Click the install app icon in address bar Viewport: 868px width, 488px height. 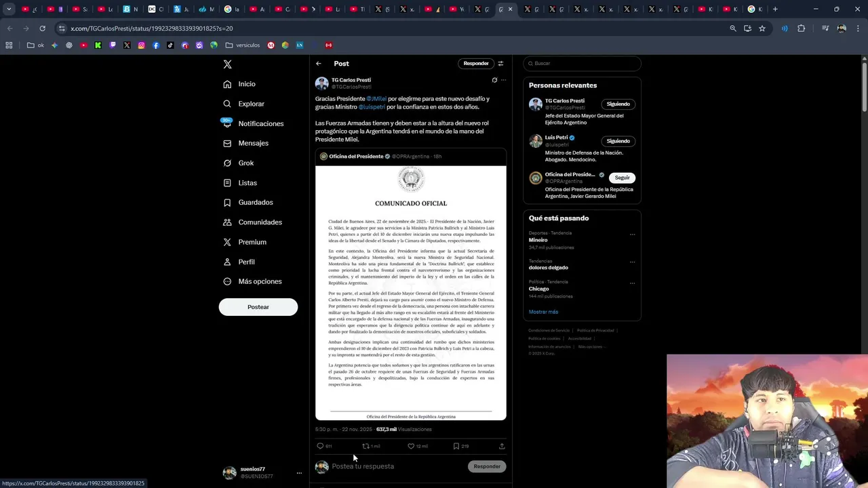click(747, 28)
